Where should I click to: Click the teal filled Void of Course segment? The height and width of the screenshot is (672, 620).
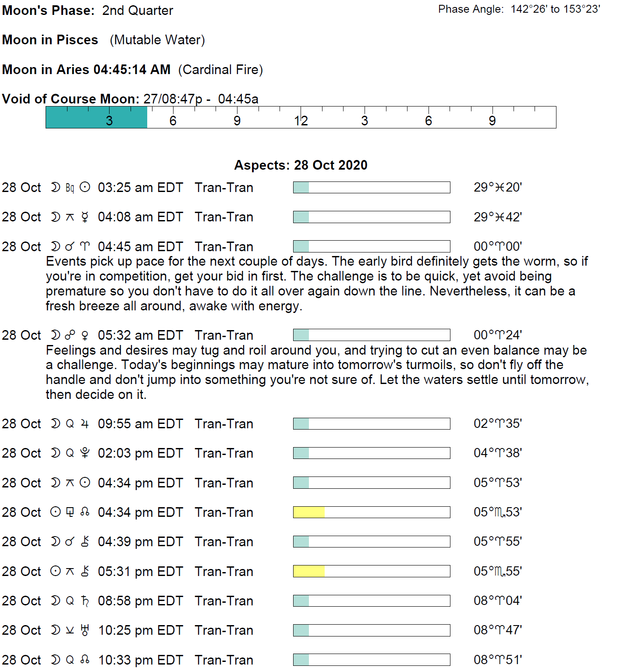(96, 117)
